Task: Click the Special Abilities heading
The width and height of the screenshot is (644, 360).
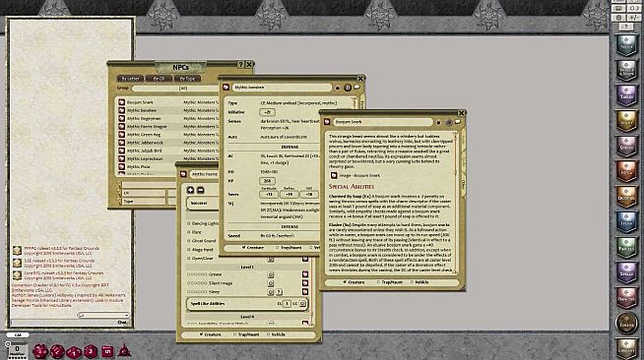Action: tap(352, 187)
